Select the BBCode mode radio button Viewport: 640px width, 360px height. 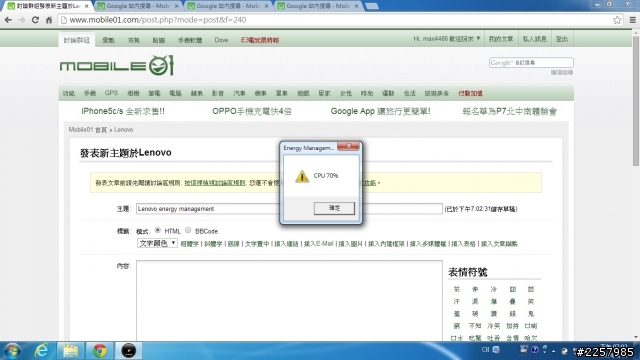188,231
